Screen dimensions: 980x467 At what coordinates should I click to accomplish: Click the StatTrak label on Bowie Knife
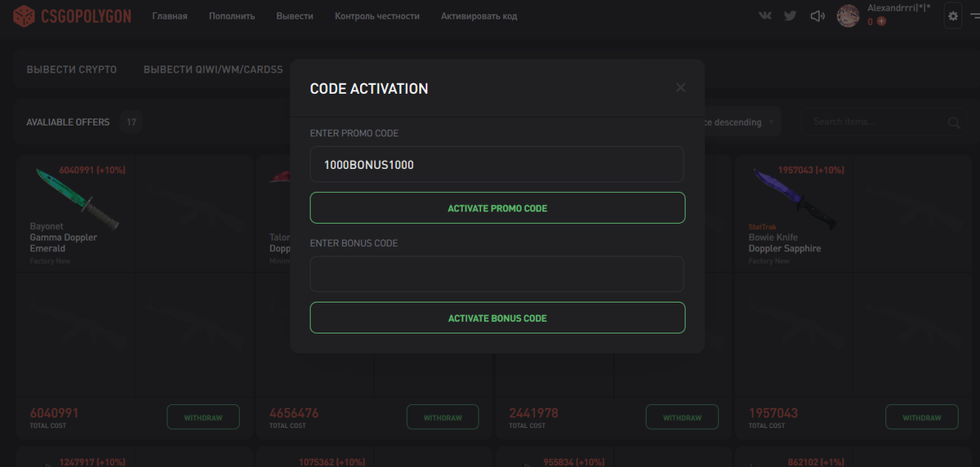[x=763, y=227]
